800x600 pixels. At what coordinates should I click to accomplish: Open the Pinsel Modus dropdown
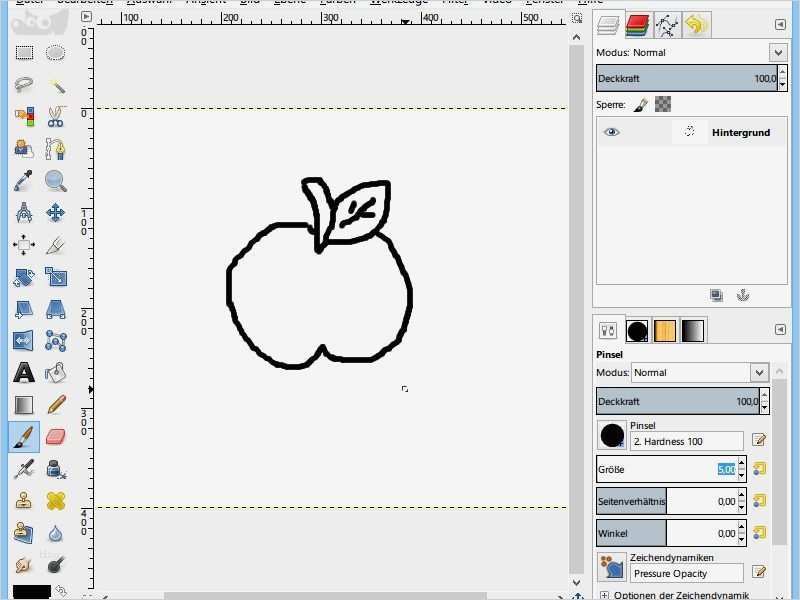click(x=698, y=372)
